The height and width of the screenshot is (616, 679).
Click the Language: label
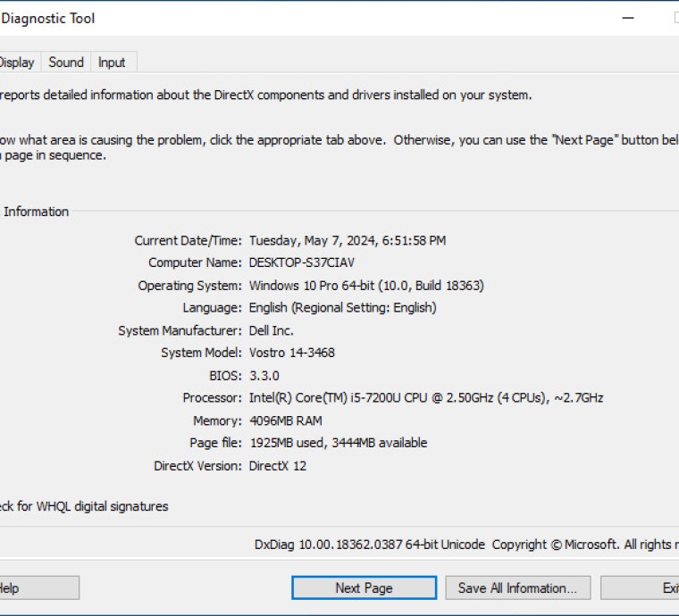pos(212,308)
